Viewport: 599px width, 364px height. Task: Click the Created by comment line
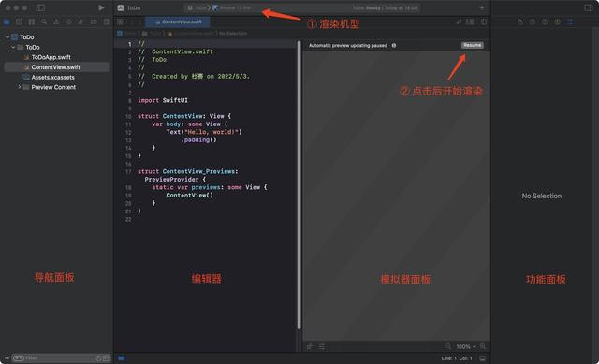[194, 77]
